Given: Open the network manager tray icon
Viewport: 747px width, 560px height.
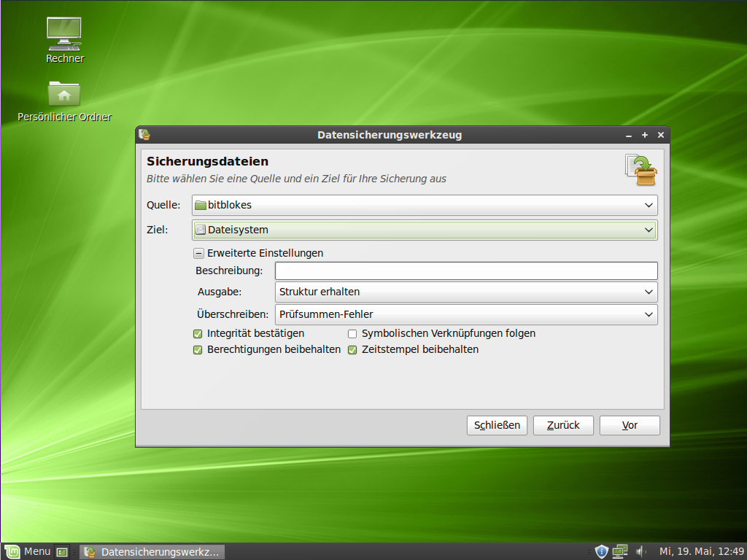Looking at the screenshot, I should (620, 551).
